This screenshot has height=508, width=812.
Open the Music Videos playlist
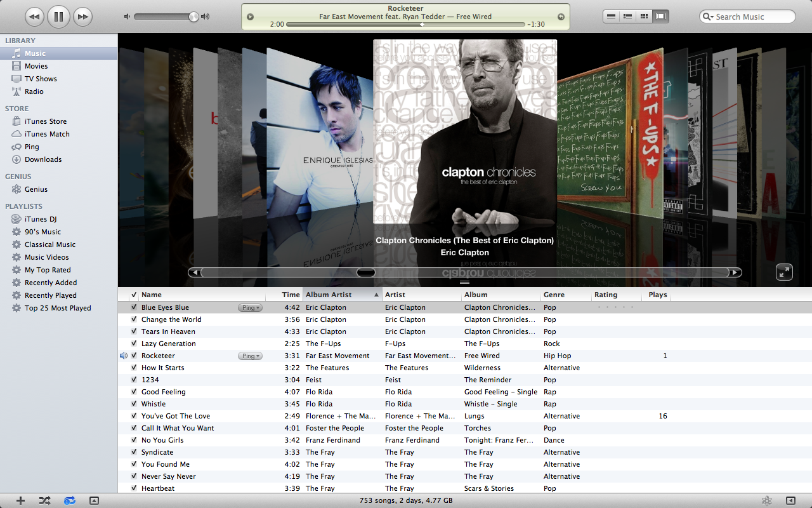(x=58, y=257)
